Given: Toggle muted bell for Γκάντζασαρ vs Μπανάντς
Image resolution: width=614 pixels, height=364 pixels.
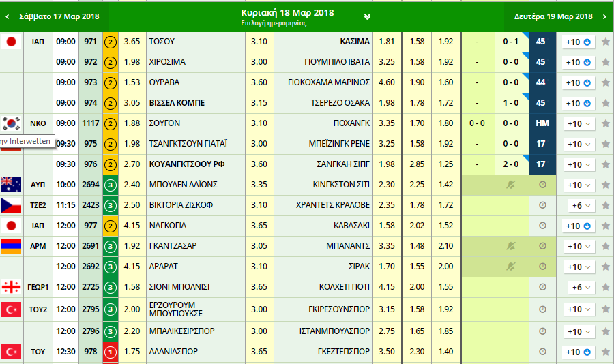Looking at the screenshot, I should coord(512,246).
